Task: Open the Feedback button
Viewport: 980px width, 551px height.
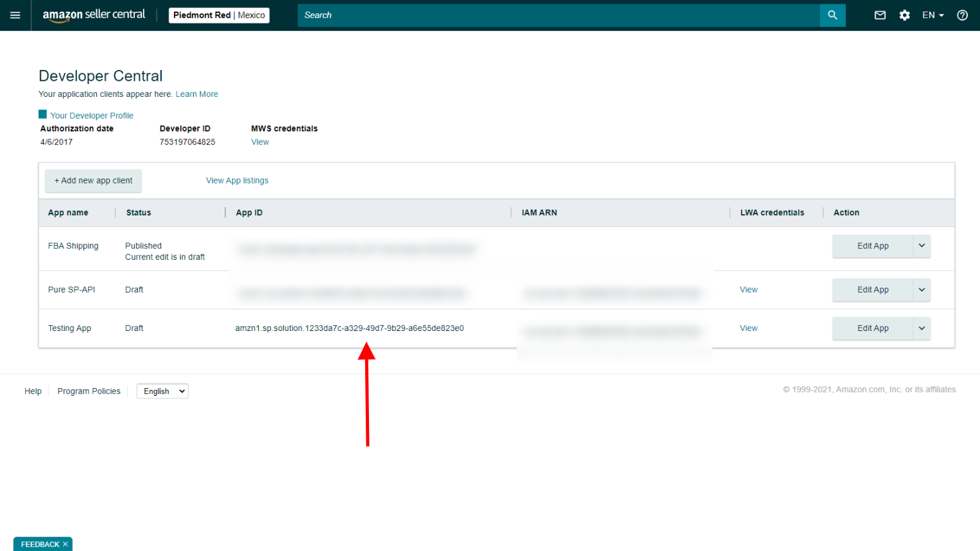Action: click(40, 544)
